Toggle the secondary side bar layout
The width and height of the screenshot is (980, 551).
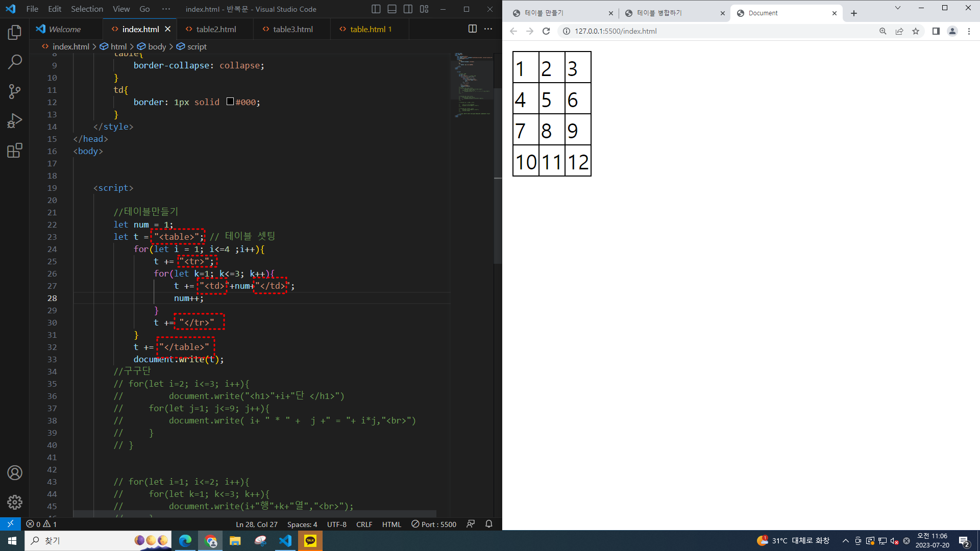point(408,9)
